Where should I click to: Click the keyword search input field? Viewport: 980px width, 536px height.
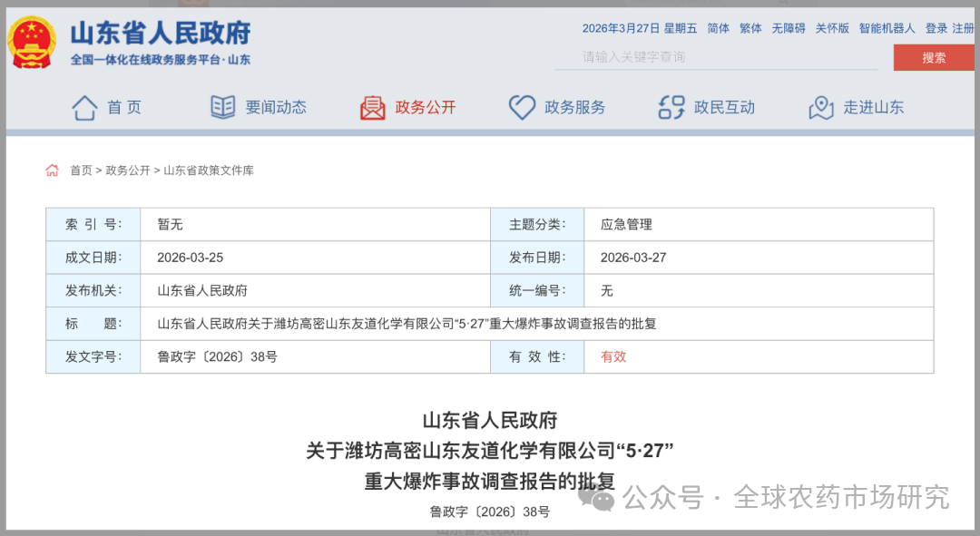coord(717,56)
